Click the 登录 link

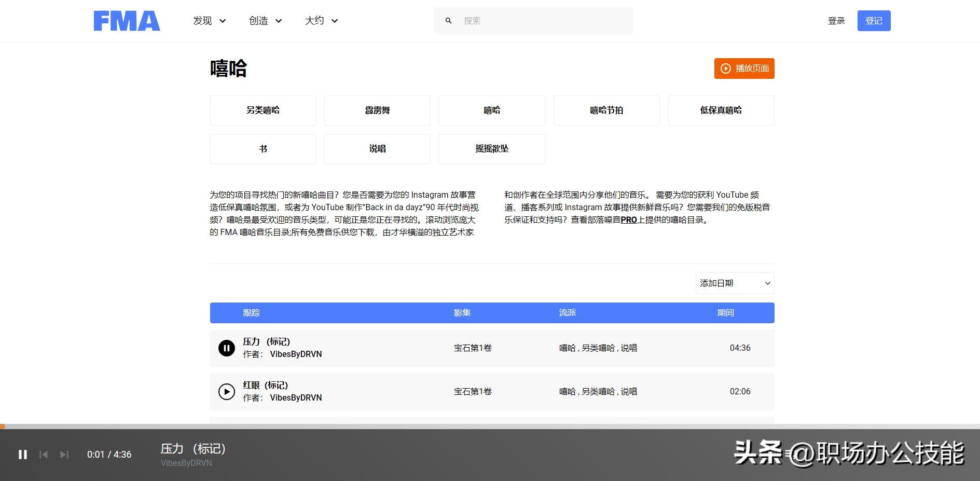[x=836, y=21]
